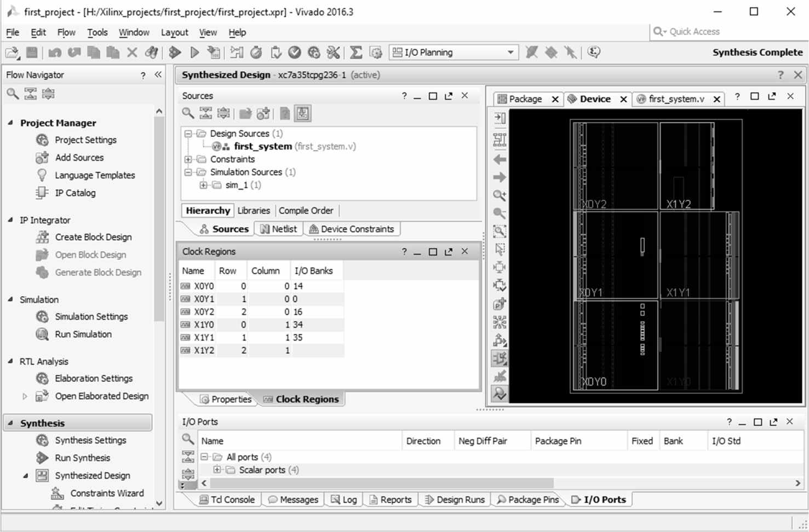Open the Flow menu
Image resolution: width=809 pixels, height=532 pixels.
pyautogui.click(x=66, y=32)
